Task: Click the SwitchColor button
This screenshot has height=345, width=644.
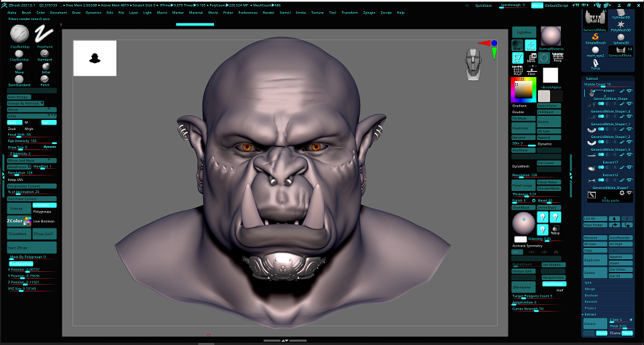Action: point(549,105)
